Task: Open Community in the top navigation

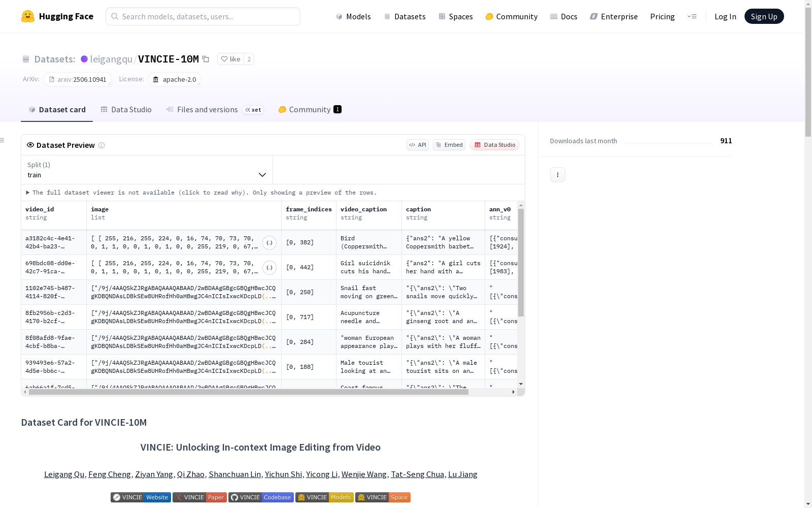Action: click(512, 16)
